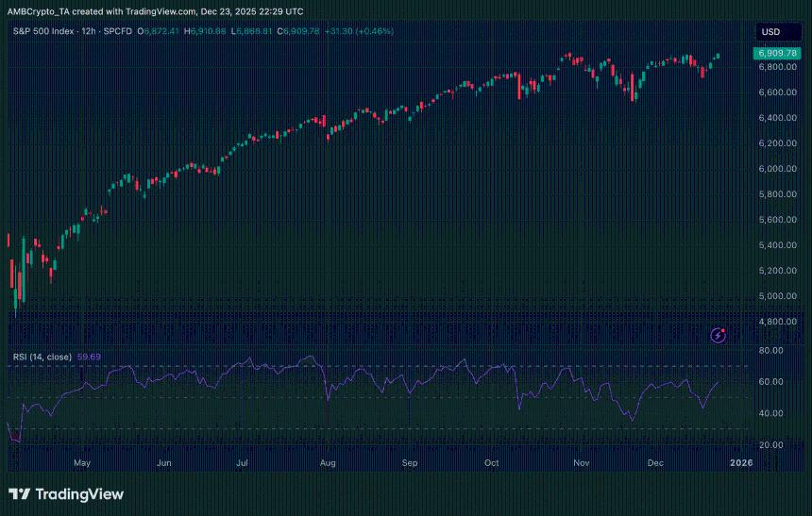This screenshot has width=812, height=516.
Task: Click the 6,000.00 price axis level
Action: pos(779,169)
